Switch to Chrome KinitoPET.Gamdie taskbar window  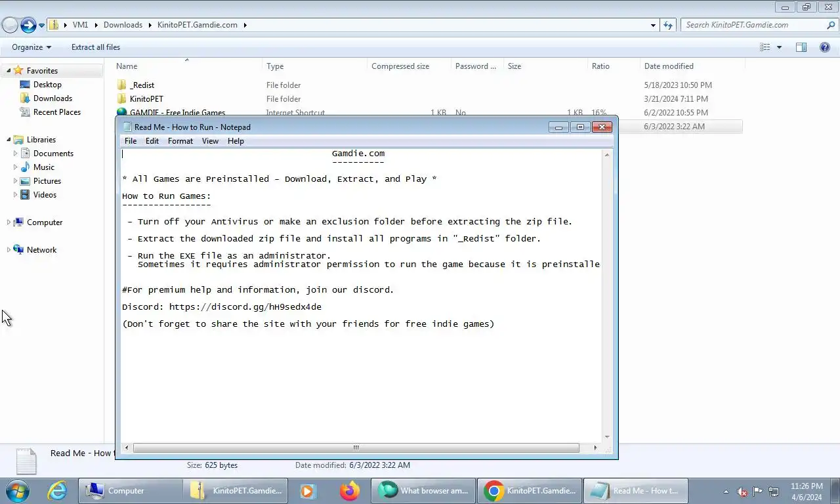click(530, 490)
